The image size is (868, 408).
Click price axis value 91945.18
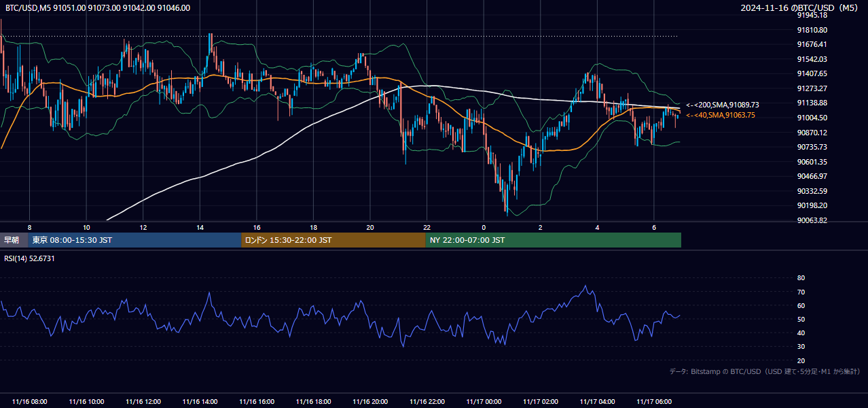pos(812,15)
